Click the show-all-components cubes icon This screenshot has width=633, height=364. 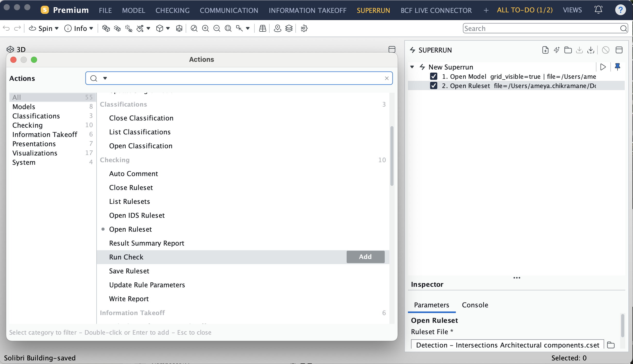pyautogui.click(x=106, y=28)
